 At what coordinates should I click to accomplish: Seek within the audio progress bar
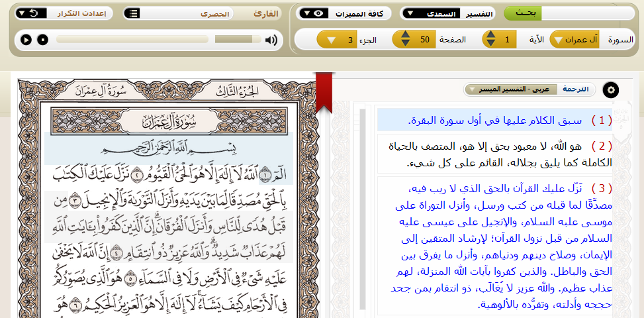(x=132, y=40)
